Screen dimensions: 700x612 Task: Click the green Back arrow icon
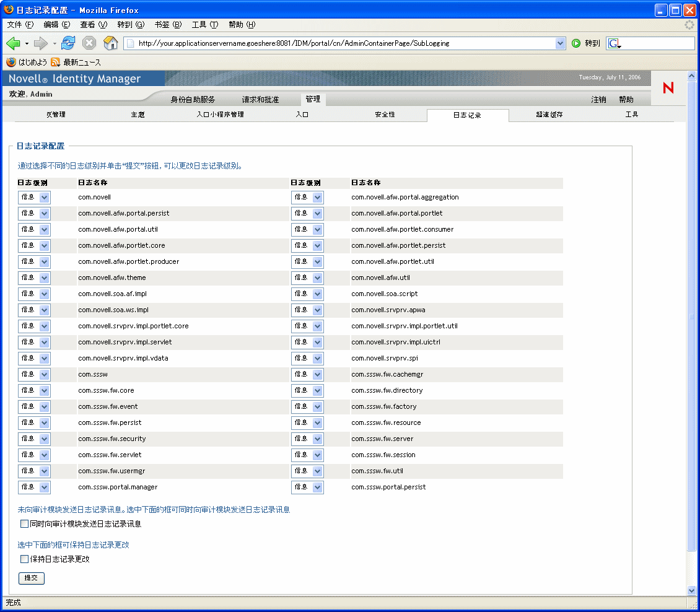[14, 43]
